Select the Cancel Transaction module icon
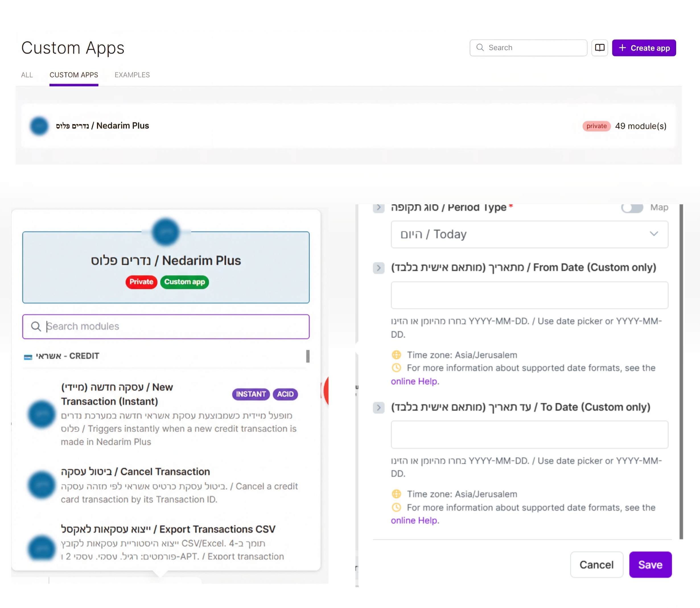This screenshot has width=700, height=608. pos(42,485)
